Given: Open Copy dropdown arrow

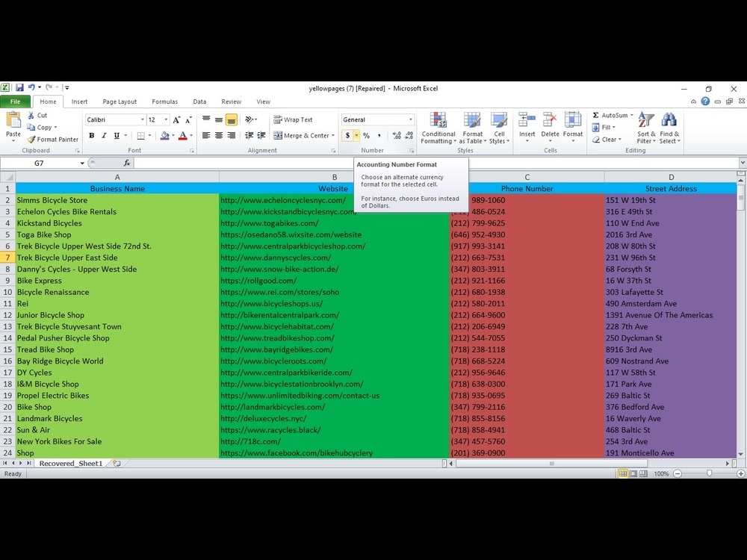Looking at the screenshot, I should pyautogui.click(x=55, y=128).
